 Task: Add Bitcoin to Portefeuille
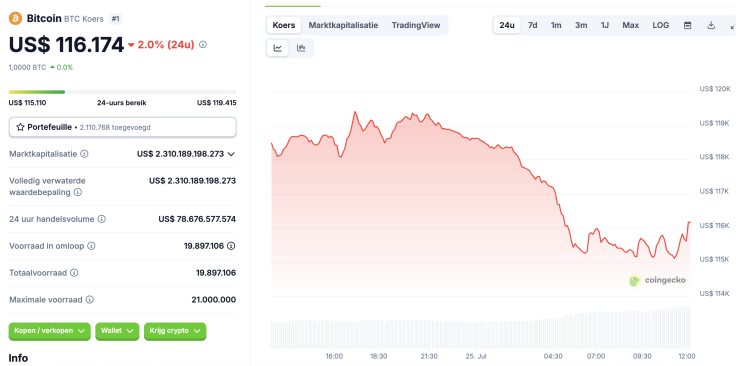(x=122, y=127)
